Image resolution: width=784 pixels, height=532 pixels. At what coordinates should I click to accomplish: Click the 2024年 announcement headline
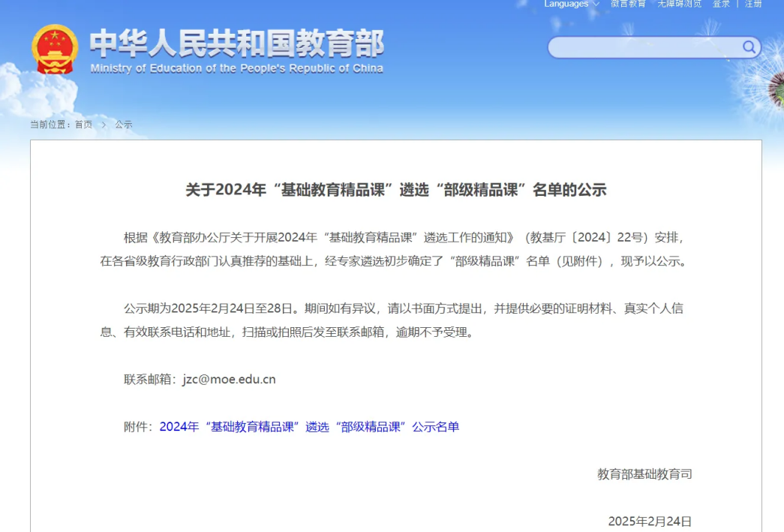point(395,190)
